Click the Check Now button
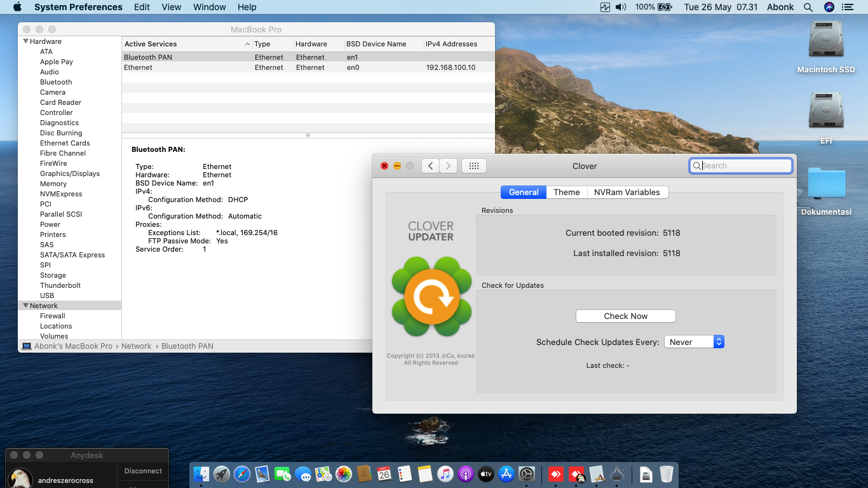 pos(625,316)
